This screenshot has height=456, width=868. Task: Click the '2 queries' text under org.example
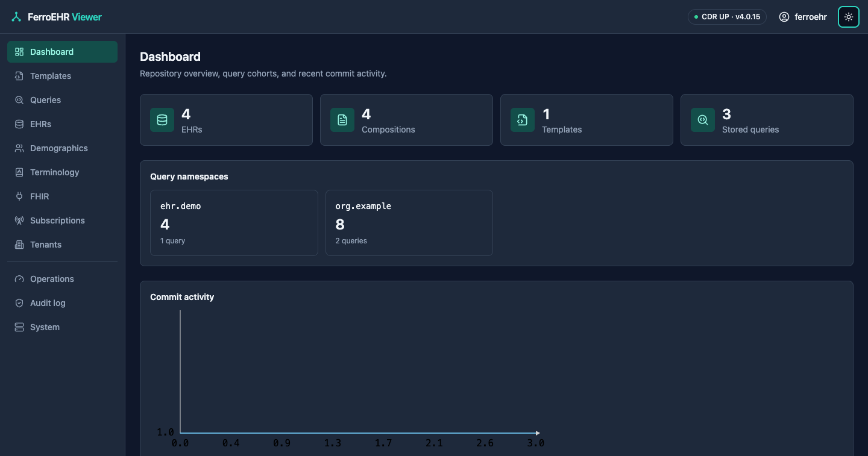coord(351,241)
